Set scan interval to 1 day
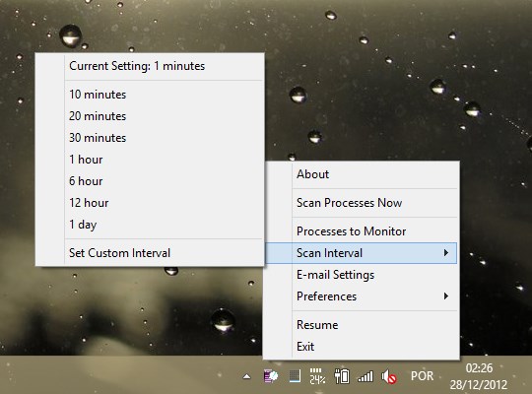This screenshot has width=532, height=394. (x=150, y=225)
